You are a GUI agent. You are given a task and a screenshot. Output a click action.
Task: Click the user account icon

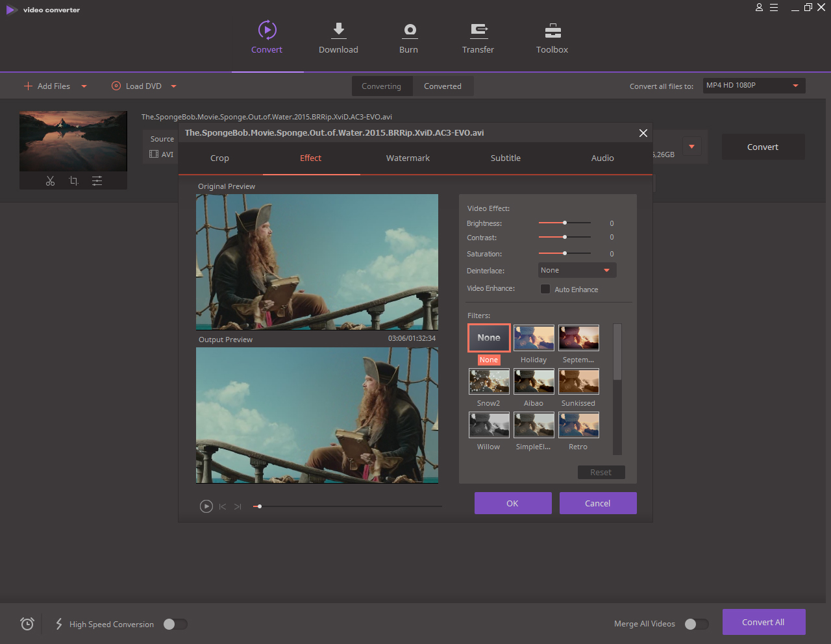759,8
